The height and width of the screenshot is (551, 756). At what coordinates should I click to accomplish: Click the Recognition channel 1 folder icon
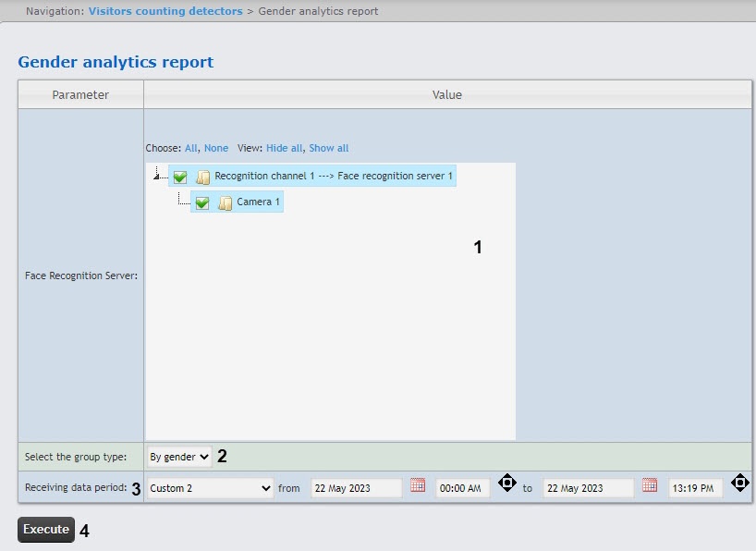[202, 177]
